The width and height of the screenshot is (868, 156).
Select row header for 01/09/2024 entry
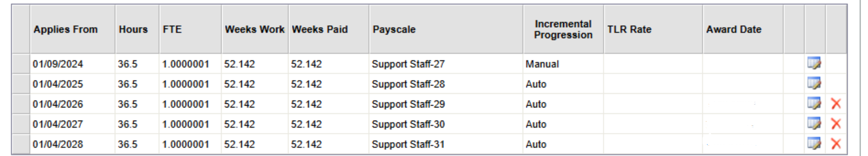[x=21, y=64]
